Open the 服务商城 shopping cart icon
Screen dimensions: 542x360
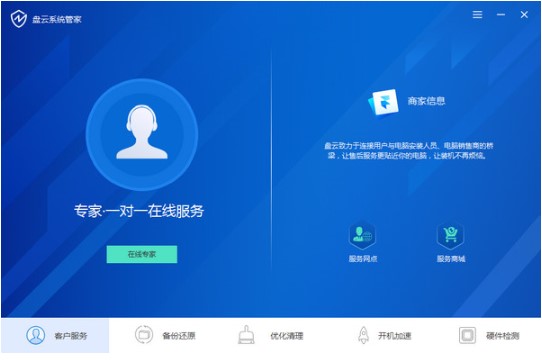450,236
